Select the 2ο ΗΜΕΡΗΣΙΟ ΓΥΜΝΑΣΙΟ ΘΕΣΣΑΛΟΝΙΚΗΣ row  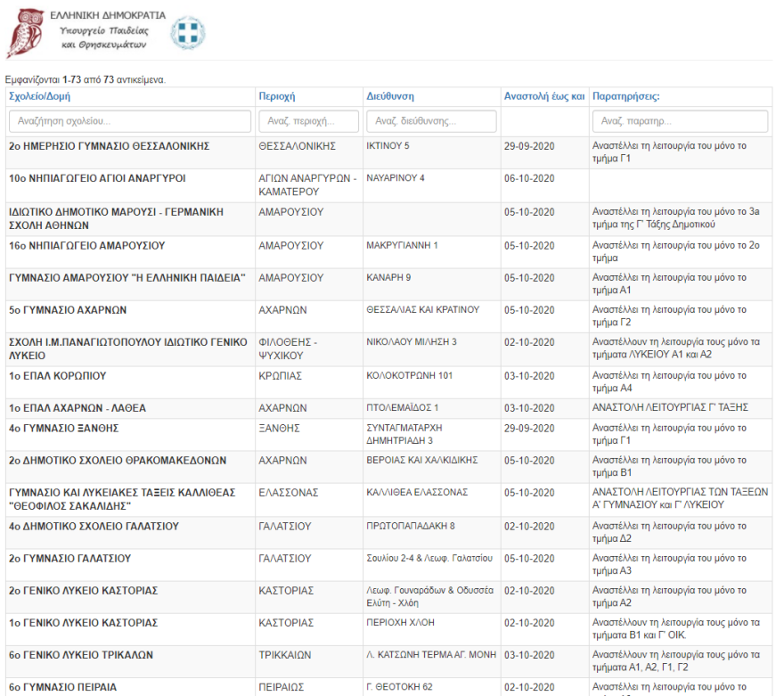[x=109, y=145]
